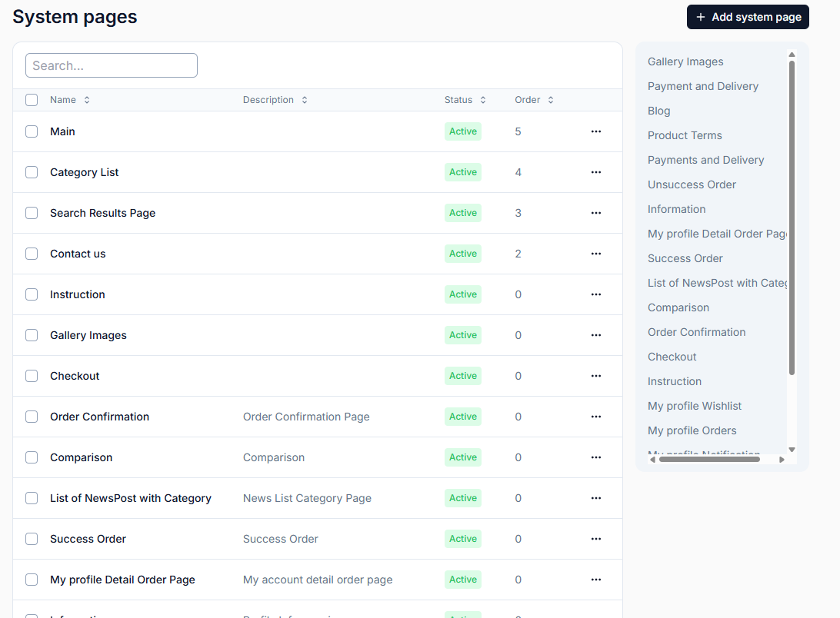
Task: Open actions menu for List of NewsPost row
Action: (x=595, y=497)
